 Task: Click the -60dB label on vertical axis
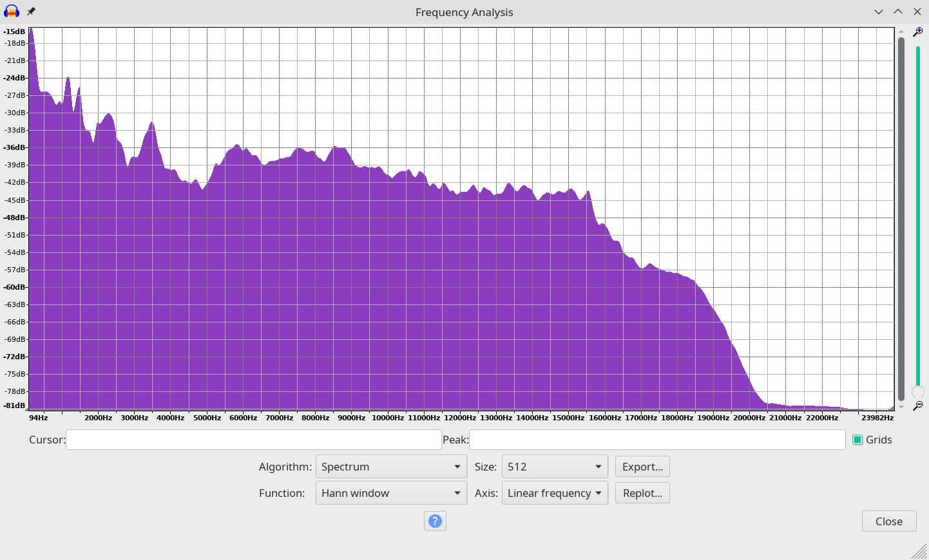(14, 287)
